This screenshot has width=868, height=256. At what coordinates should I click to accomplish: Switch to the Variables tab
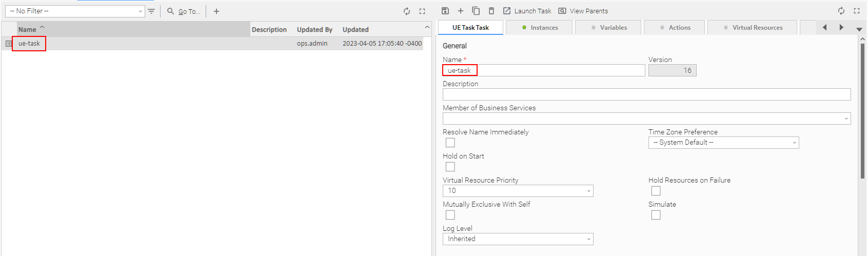click(x=609, y=28)
